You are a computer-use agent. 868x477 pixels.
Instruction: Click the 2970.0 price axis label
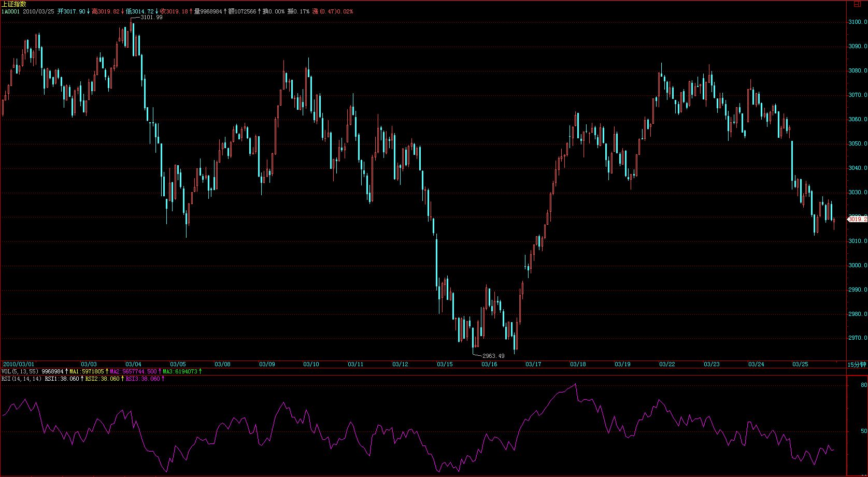tap(858, 339)
